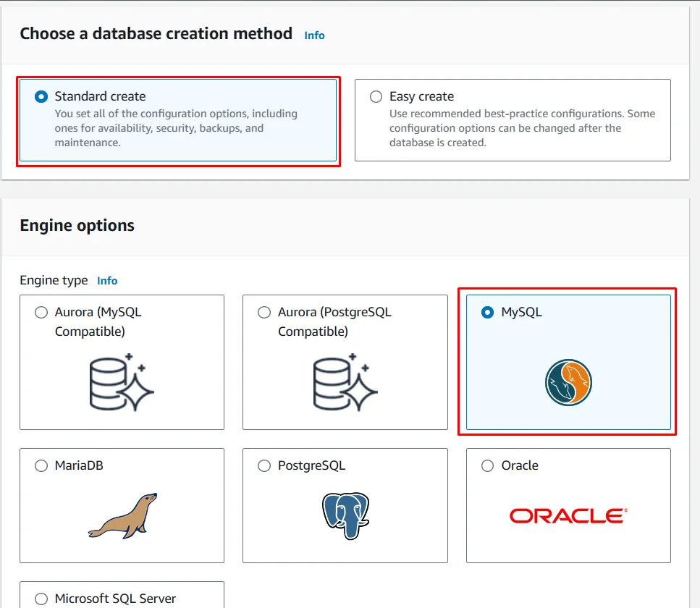Click the 'Oracle' label text
This screenshot has width=700, height=608.
(x=520, y=465)
